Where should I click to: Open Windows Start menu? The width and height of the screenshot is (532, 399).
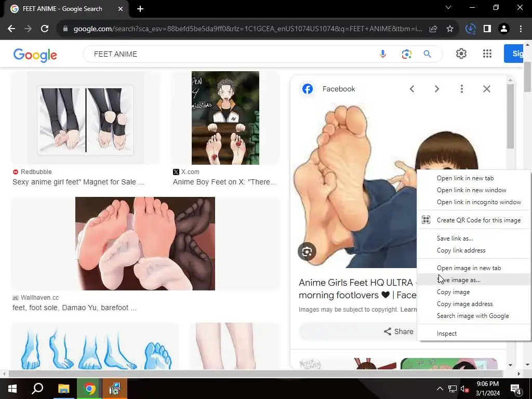[12, 389]
